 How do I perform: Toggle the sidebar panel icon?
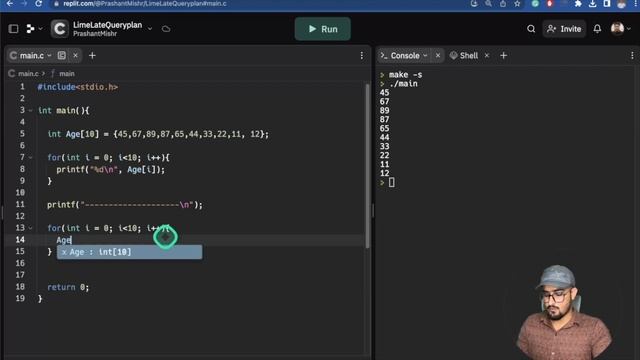click(x=13, y=29)
